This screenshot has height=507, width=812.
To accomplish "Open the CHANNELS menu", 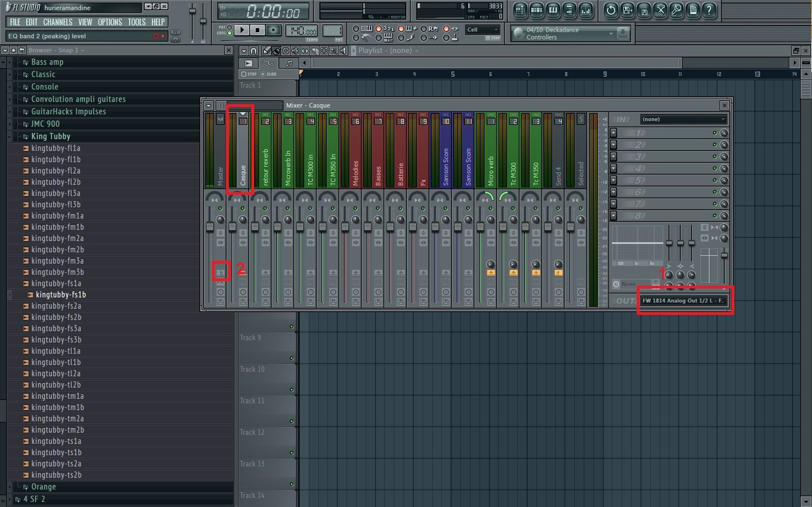I will 58,22.
